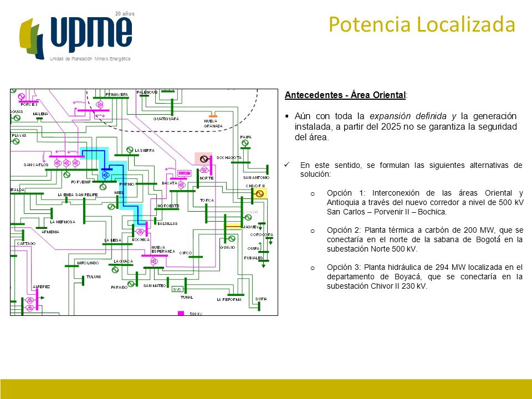The width and height of the screenshot is (532, 399).
Task: Click the Opción 1 paragraph text
Action: pyautogui.click(x=425, y=202)
